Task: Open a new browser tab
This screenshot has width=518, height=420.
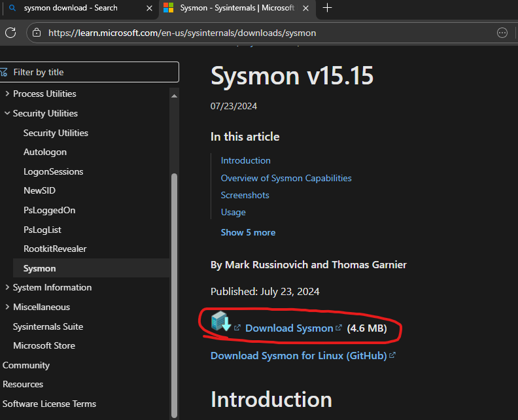Action: 327,8
